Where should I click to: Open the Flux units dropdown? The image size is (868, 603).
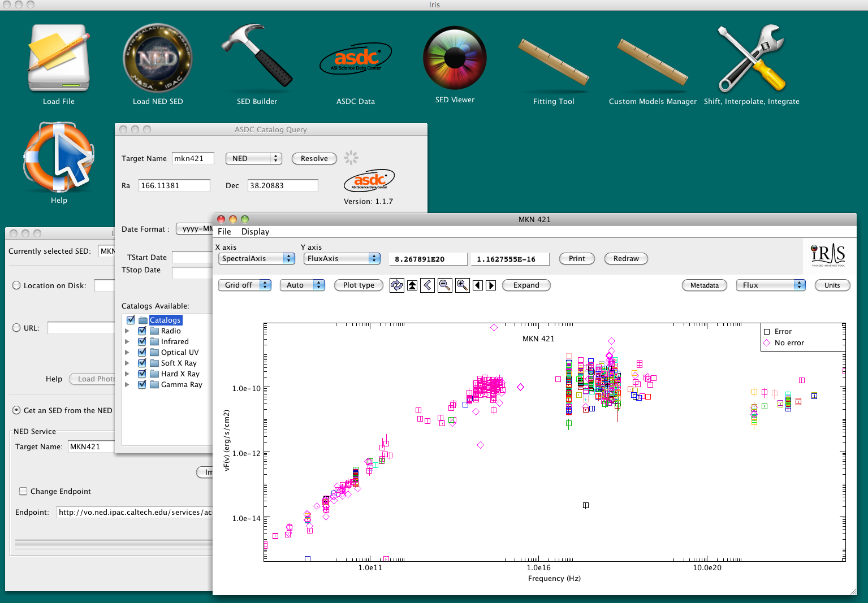tap(770, 285)
